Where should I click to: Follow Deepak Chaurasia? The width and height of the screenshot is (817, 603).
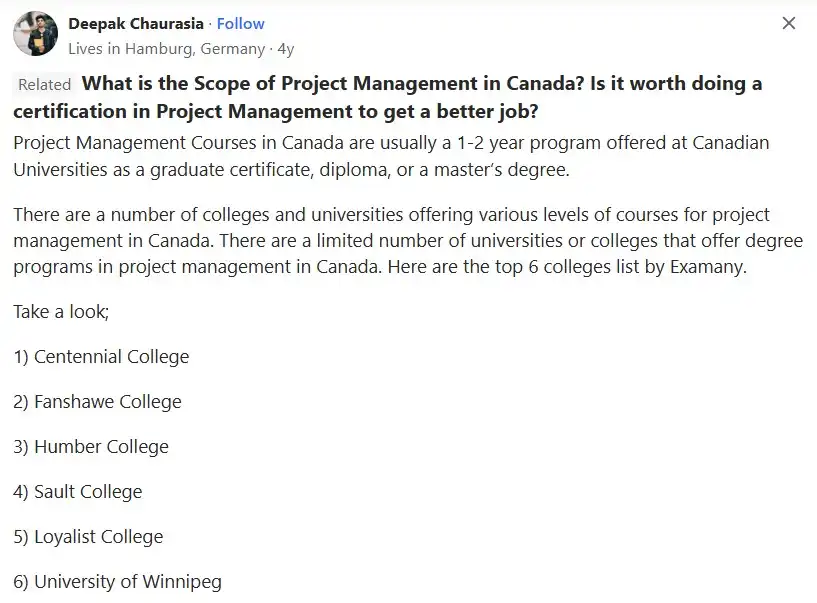pyautogui.click(x=241, y=23)
